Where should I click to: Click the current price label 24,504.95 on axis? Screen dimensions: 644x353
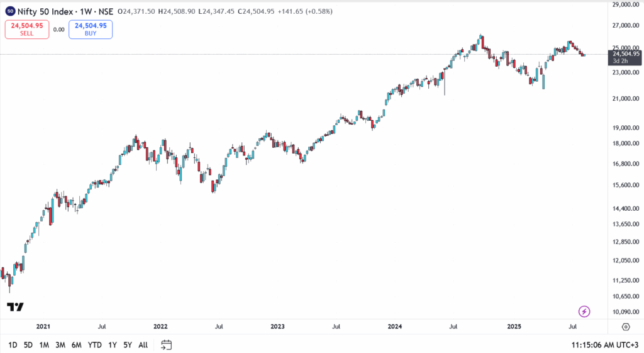625,54
